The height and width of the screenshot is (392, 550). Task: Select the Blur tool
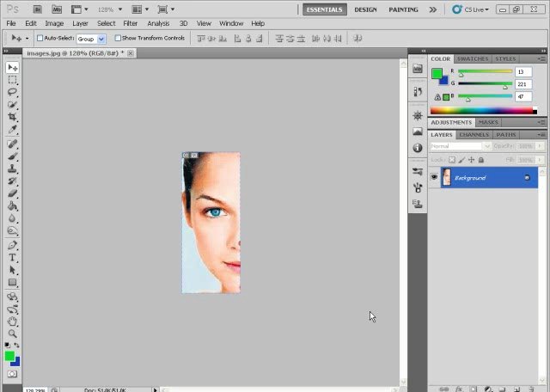point(12,218)
